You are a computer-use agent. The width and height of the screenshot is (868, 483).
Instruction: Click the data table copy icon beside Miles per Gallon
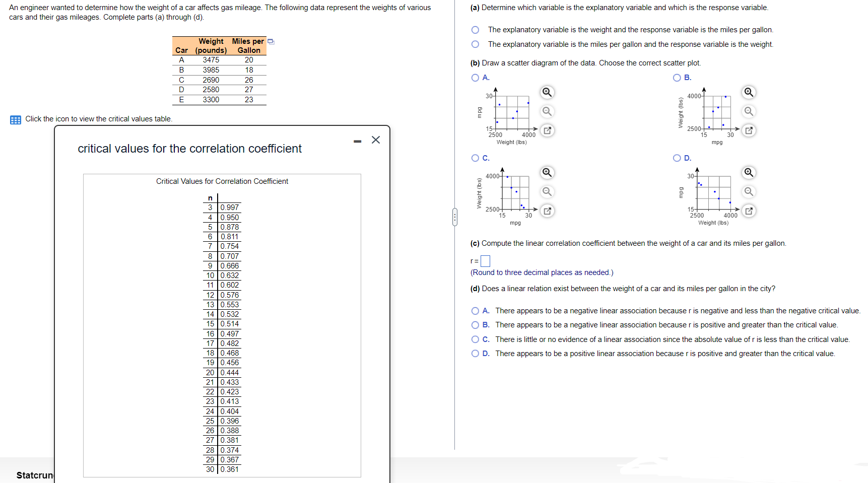click(x=271, y=41)
